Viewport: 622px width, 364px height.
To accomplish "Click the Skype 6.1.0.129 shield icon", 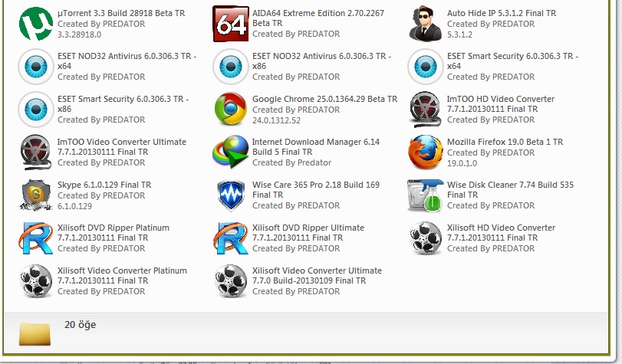I will point(36,195).
